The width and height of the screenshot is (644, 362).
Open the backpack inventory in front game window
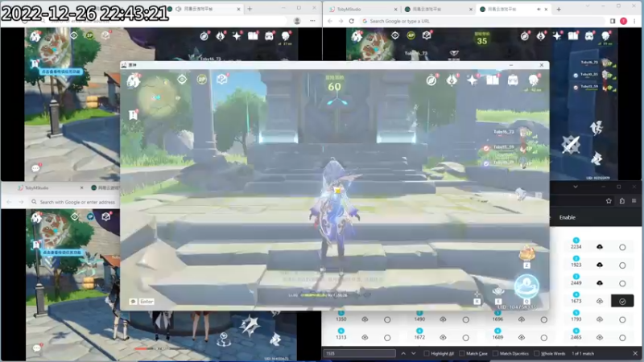point(513,80)
